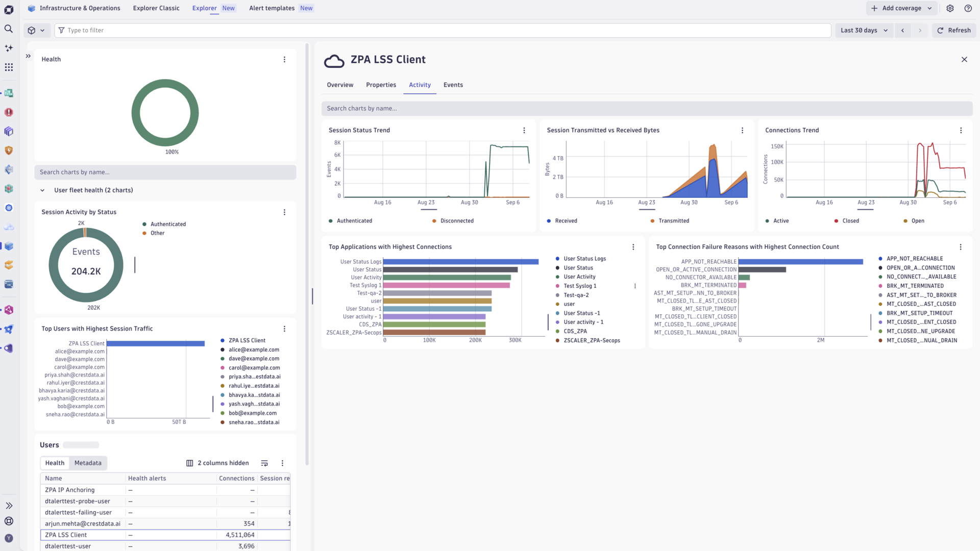Expand the left sidebar with double chevron
Screen dimensions: 980x551
pyautogui.click(x=9, y=506)
